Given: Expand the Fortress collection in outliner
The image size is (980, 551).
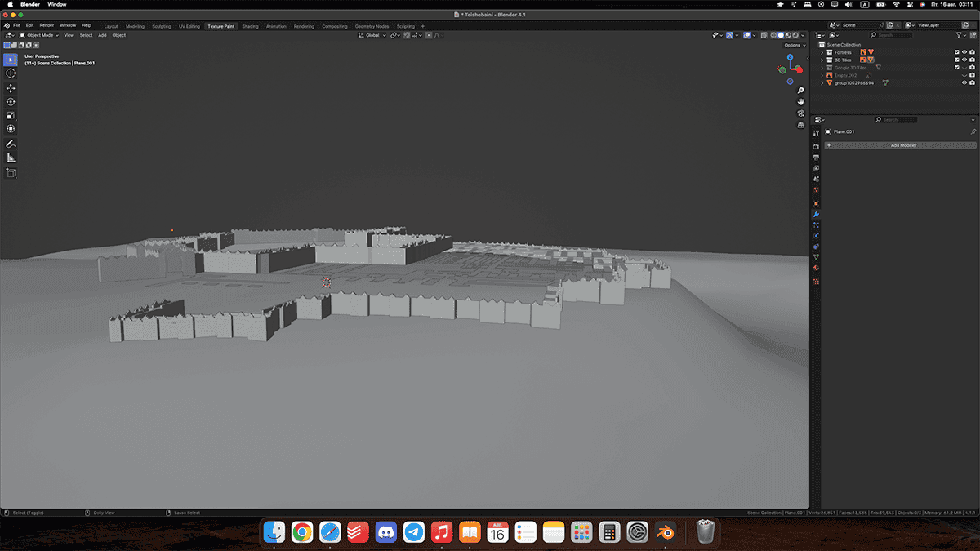Looking at the screenshot, I should [x=822, y=52].
